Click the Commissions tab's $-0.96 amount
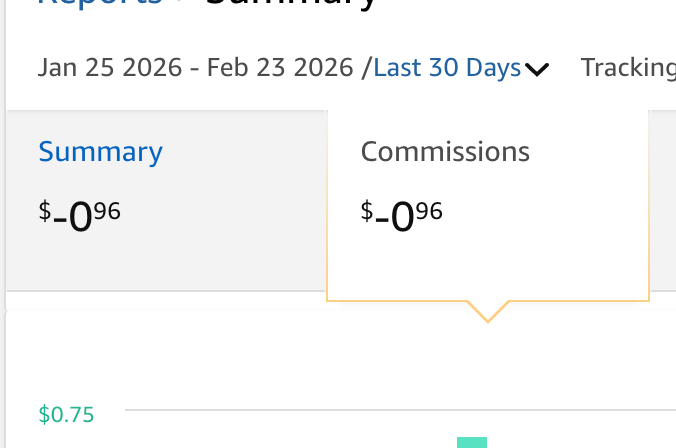676x448 pixels. coord(401,214)
